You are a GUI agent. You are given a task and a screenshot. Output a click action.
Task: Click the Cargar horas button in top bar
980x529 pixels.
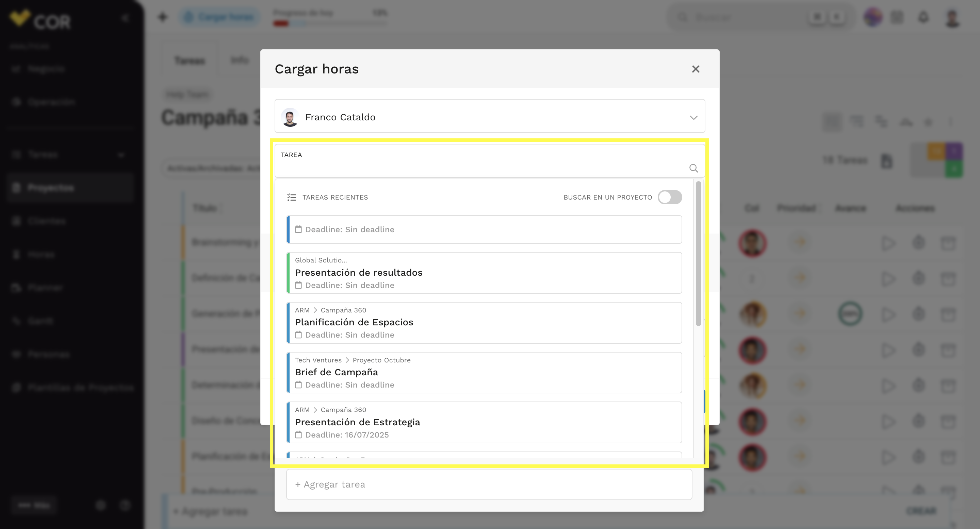220,17
